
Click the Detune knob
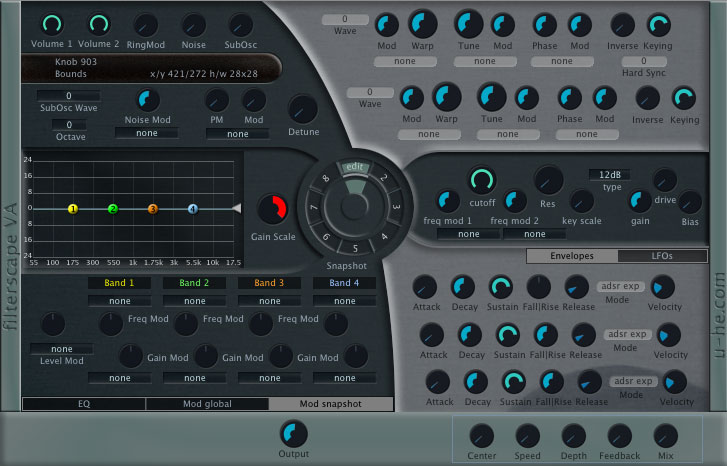302,109
